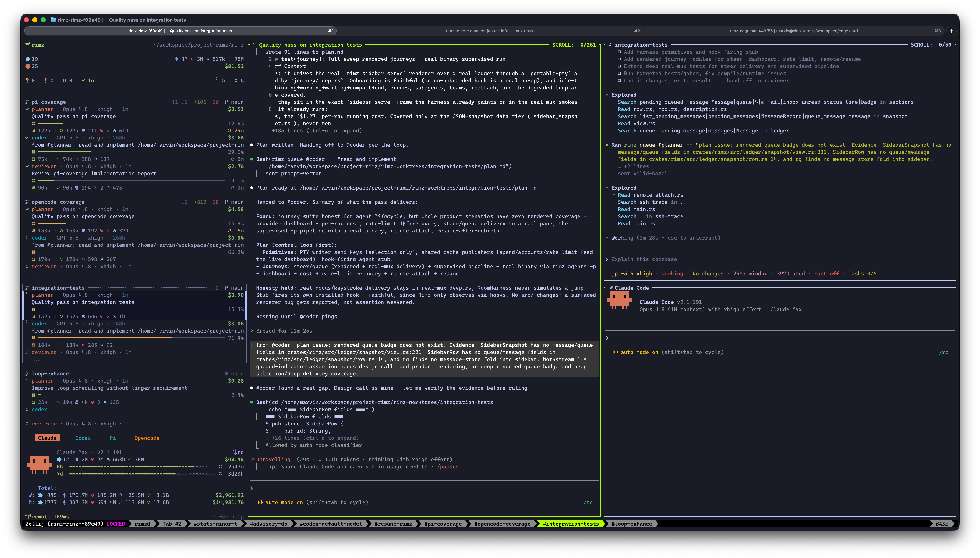Switch to the 'rimz remote connect jupiter-infra' terminal tab
This screenshot has width=980, height=558.
click(x=489, y=31)
